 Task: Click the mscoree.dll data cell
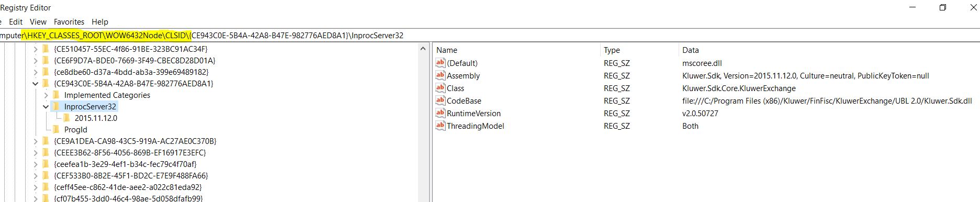(x=702, y=63)
